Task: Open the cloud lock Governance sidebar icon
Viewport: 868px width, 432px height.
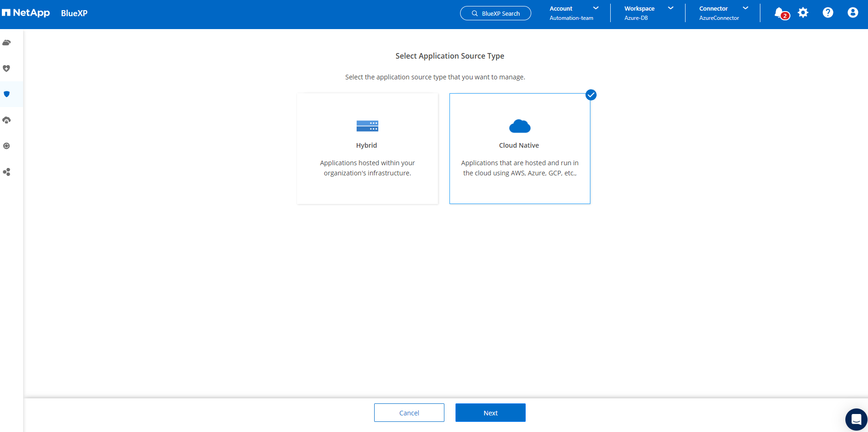Action: click(x=6, y=120)
